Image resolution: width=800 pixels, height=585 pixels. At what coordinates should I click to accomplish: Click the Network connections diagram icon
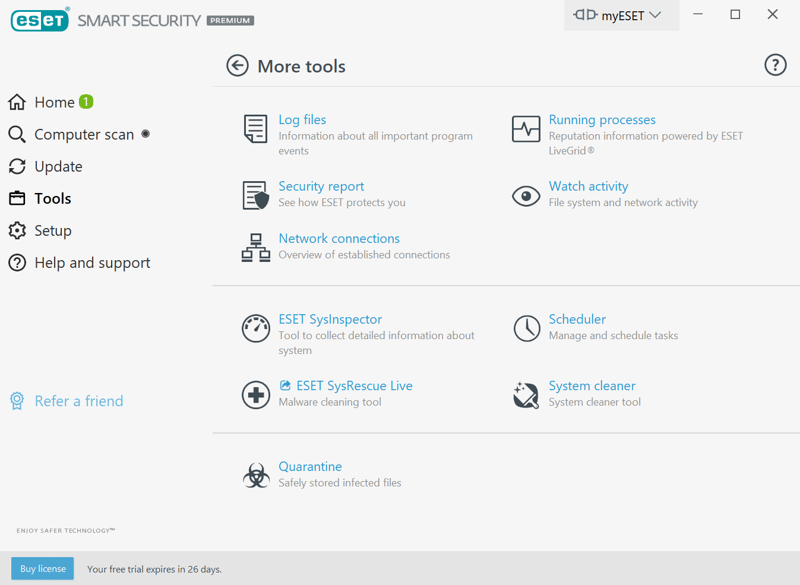click(x=256, y=247)
